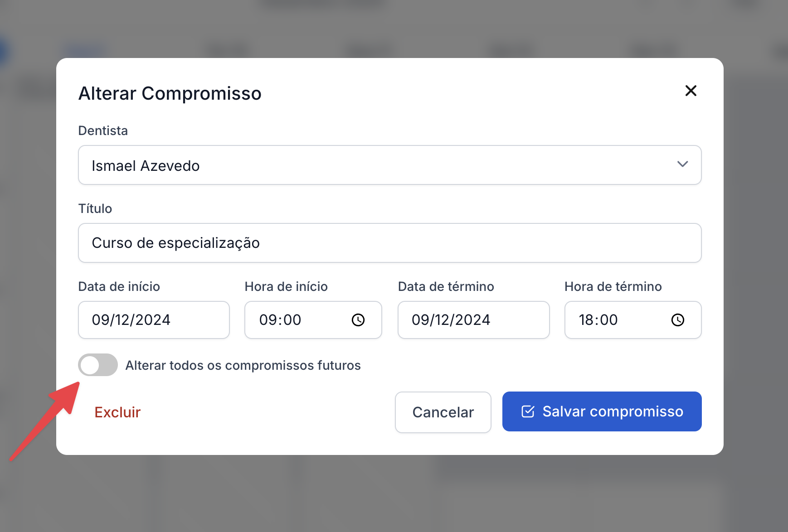Screen dimensions: 788x532
Task: Click the Título field label
Action: [x=95, y=208]
